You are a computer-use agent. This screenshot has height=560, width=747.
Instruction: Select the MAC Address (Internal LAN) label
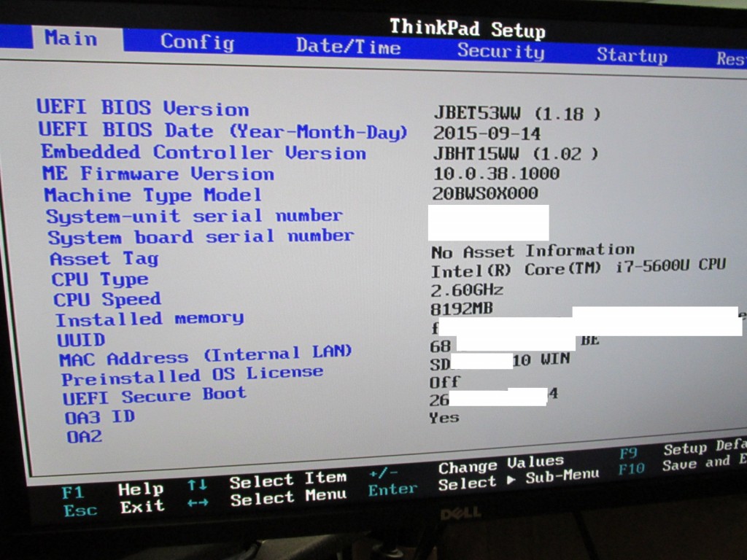point(205,356)
